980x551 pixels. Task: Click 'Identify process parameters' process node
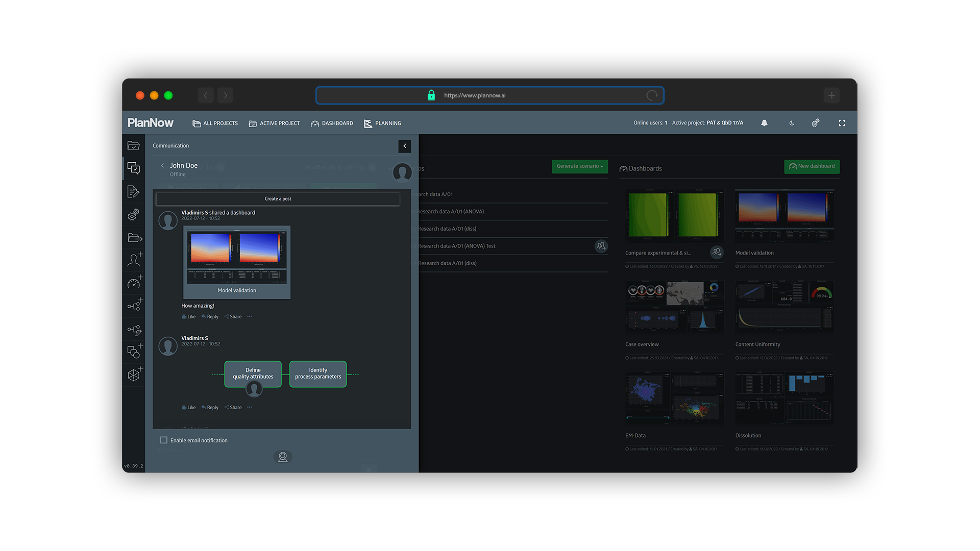(x=318, y=374)
